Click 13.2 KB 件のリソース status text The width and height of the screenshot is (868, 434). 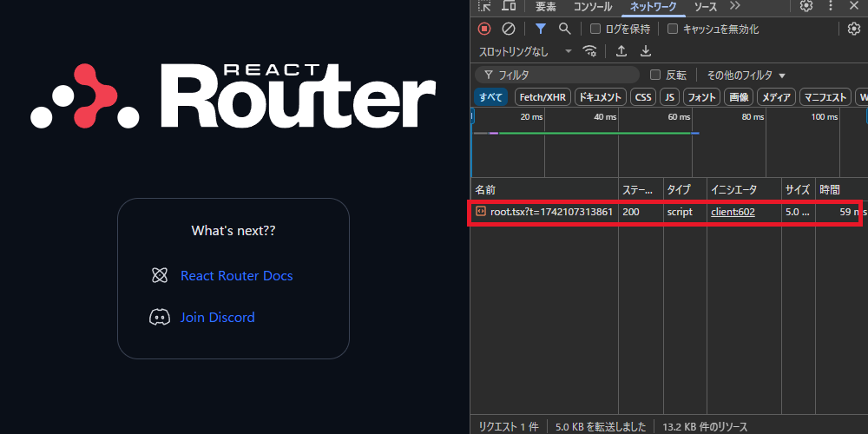[x=705, y=427]
